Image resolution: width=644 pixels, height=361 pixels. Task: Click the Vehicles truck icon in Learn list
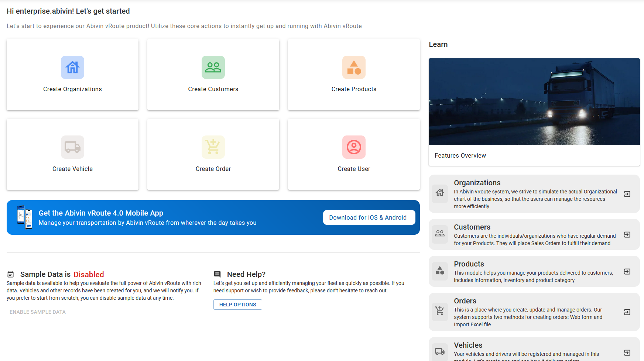[440, 351]
